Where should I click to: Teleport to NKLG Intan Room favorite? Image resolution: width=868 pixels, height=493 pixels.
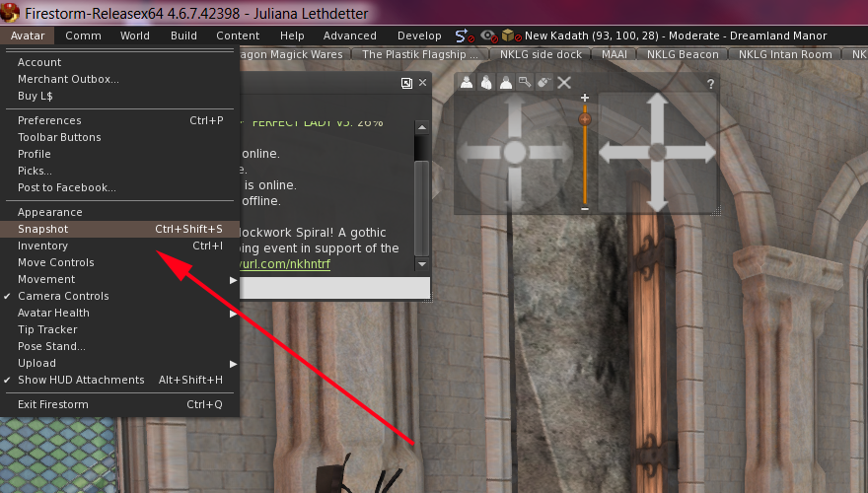(x=785, y=54)
